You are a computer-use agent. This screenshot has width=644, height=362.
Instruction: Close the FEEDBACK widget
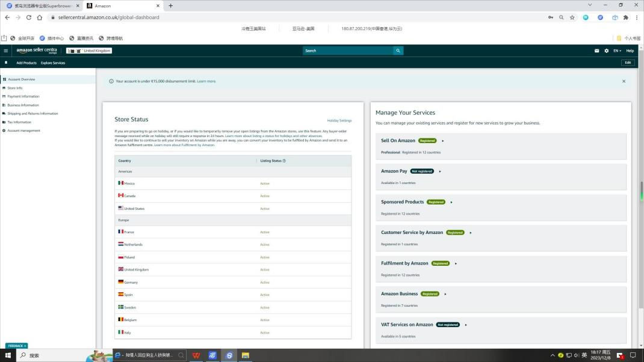pos(25,346)
